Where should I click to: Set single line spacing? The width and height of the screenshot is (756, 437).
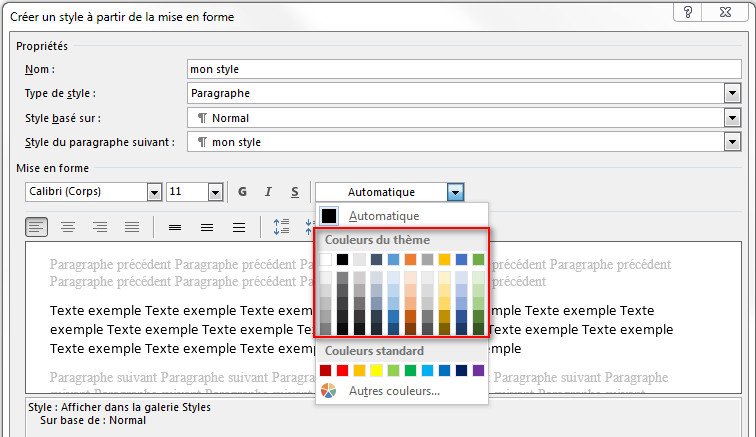click(x=175, y=228)
